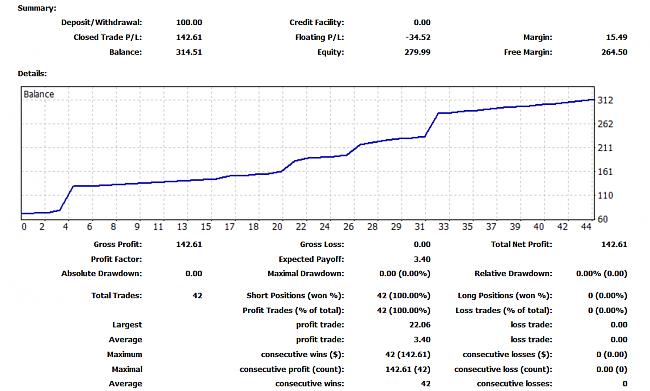Select the largest profit trade value 22.06
Image resolution: width=650 pixels, height=391 pixels.
(x=420, y=325)
